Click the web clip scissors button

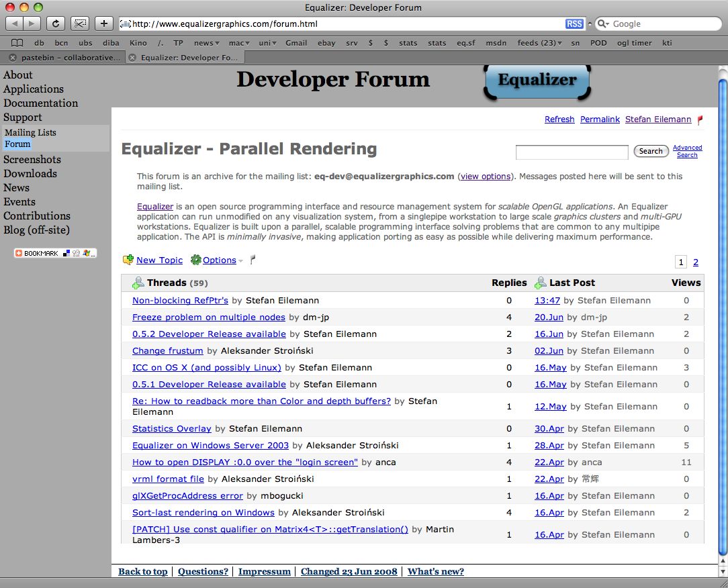pyautogui.click(x=80, y=23)
